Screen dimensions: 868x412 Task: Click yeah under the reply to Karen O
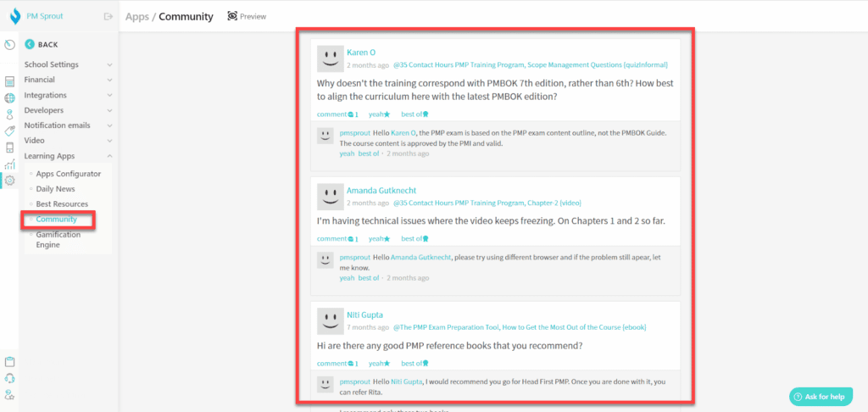coord(347,153)
